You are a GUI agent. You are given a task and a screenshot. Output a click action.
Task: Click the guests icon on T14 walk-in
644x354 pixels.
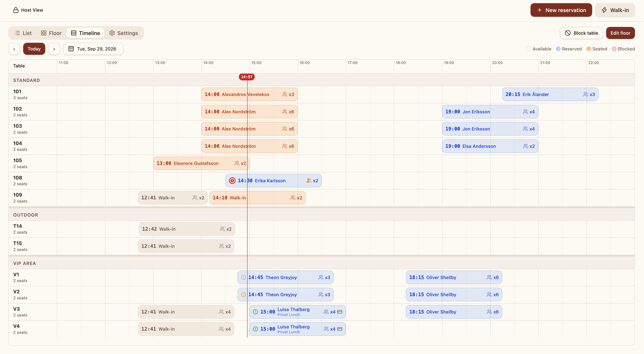coord(222,229)
